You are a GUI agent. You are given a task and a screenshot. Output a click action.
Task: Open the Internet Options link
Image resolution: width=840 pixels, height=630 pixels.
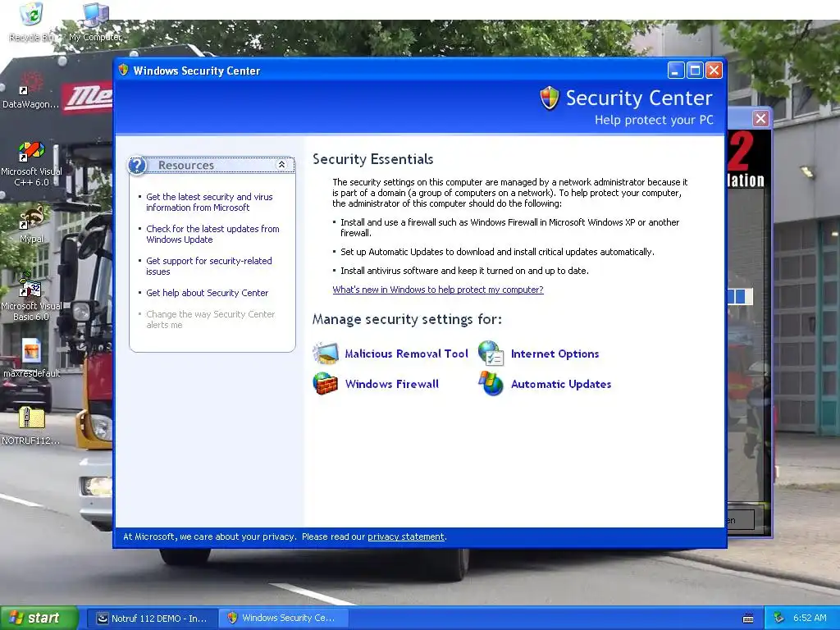pos(555,354)
